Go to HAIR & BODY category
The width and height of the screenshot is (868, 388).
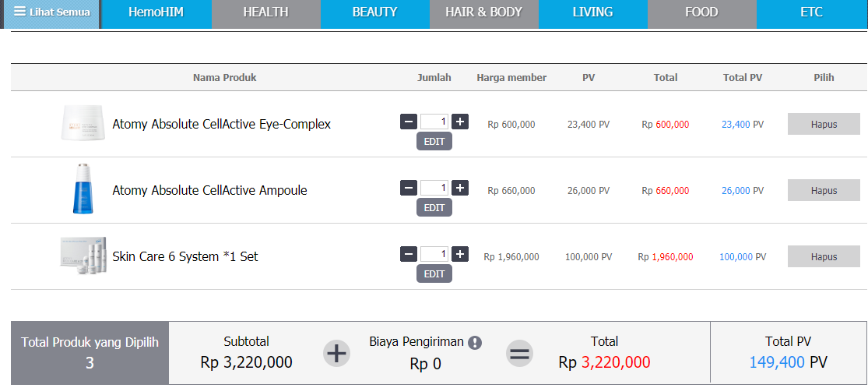click(x=483, y=12)
